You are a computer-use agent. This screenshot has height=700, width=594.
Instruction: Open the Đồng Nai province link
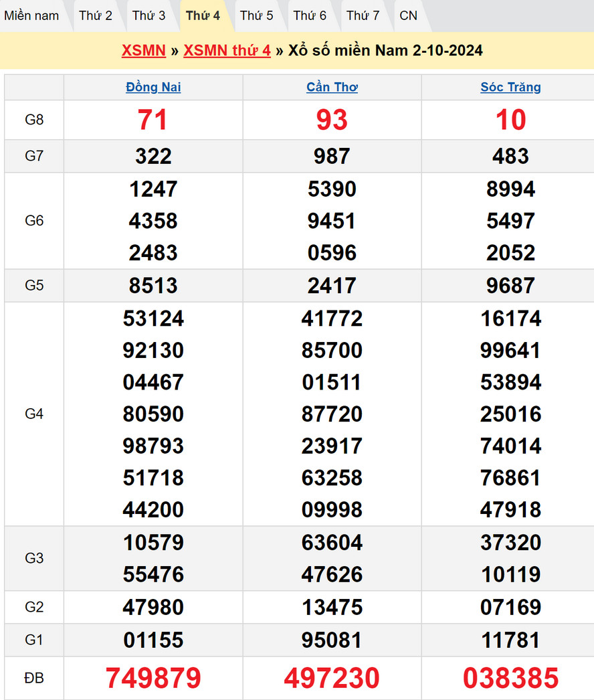tap(153, 87)
